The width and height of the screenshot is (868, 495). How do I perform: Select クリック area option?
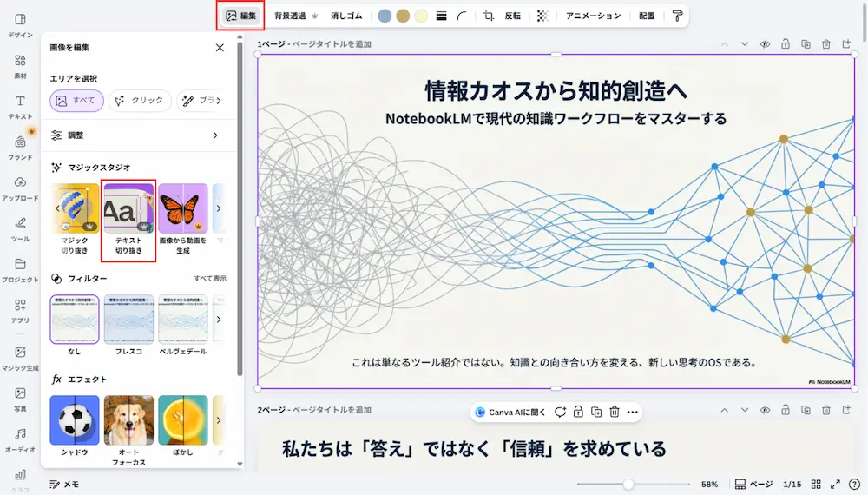pos(140,101)
